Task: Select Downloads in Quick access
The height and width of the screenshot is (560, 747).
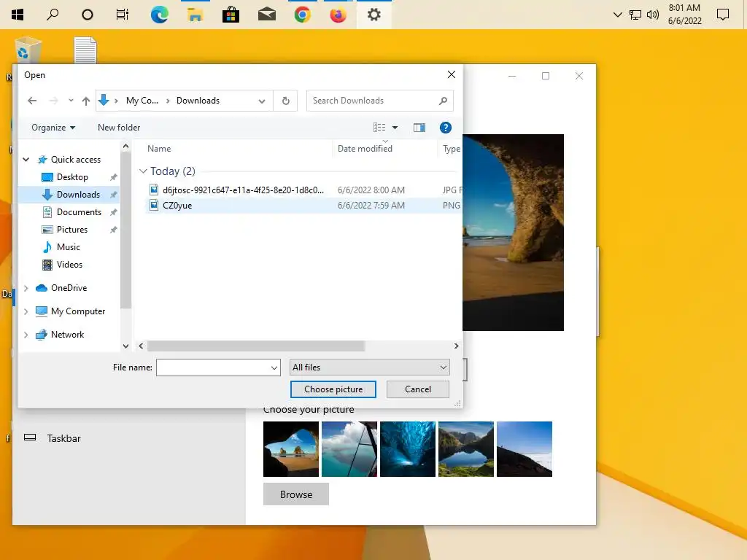Action: pyautogui.click(x=78, y=194)
